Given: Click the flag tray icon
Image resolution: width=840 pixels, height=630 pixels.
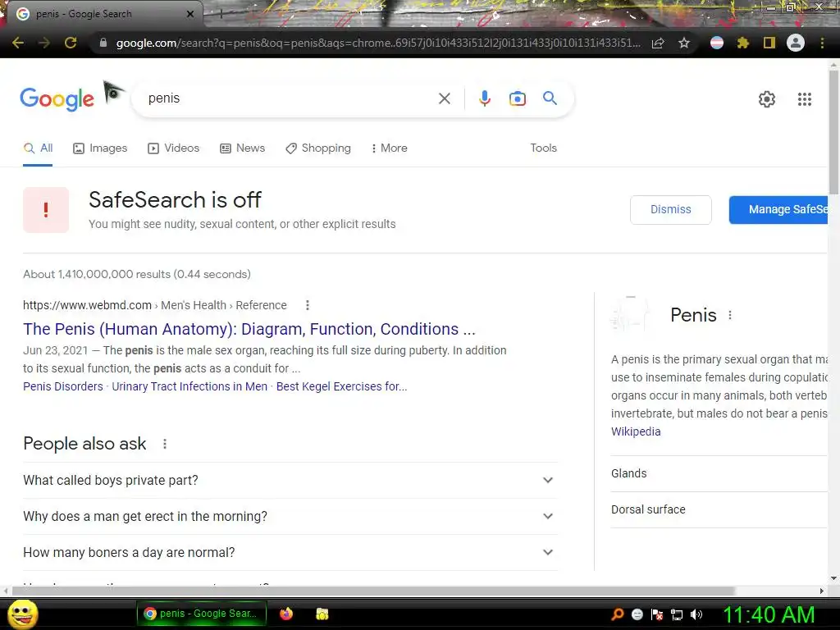Looking at the screenshot, I should [x=657, y=614].
